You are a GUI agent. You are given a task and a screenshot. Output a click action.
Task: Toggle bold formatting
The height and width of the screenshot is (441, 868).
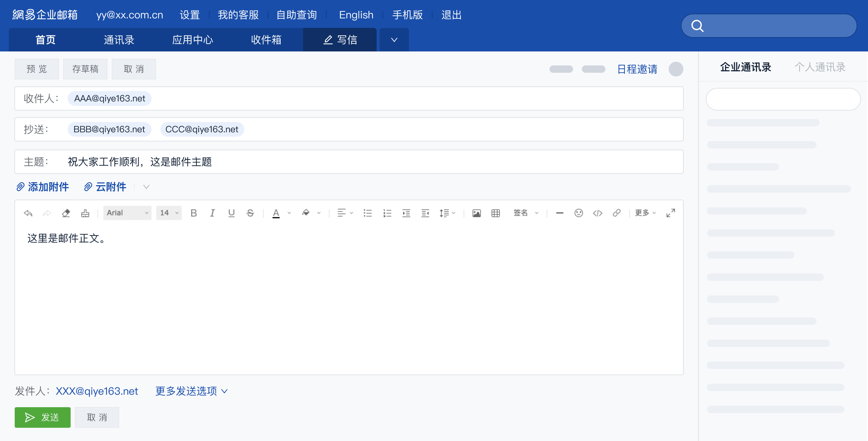(193, 213)
